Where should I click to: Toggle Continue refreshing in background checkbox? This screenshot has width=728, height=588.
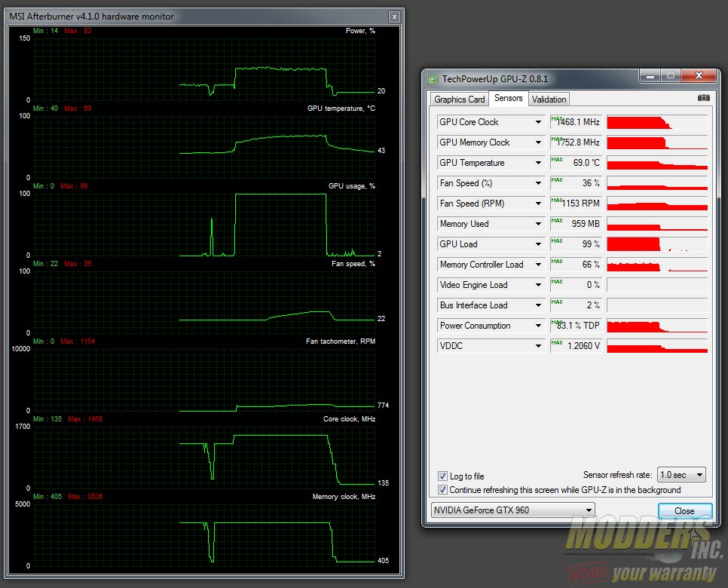[x=442, y=489]
